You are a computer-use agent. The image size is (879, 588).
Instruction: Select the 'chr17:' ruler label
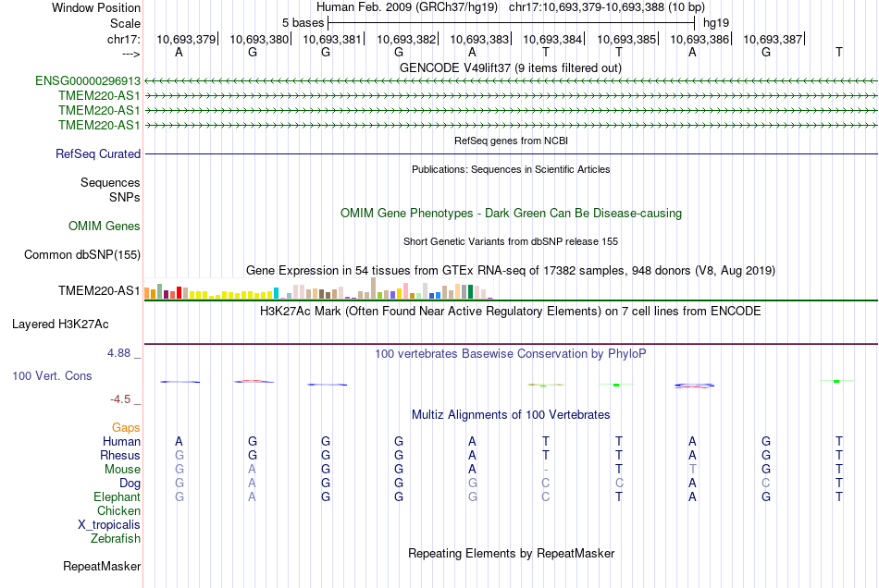tap(124, 39)
